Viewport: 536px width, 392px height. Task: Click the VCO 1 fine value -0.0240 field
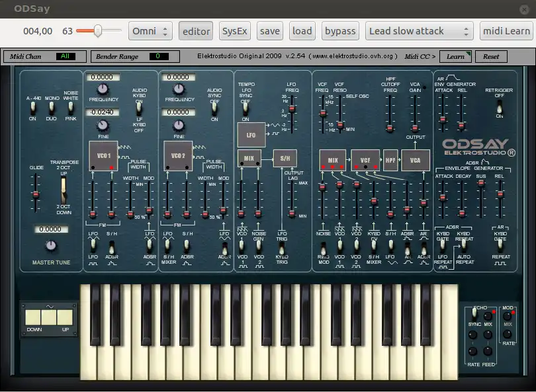[102, 112]
